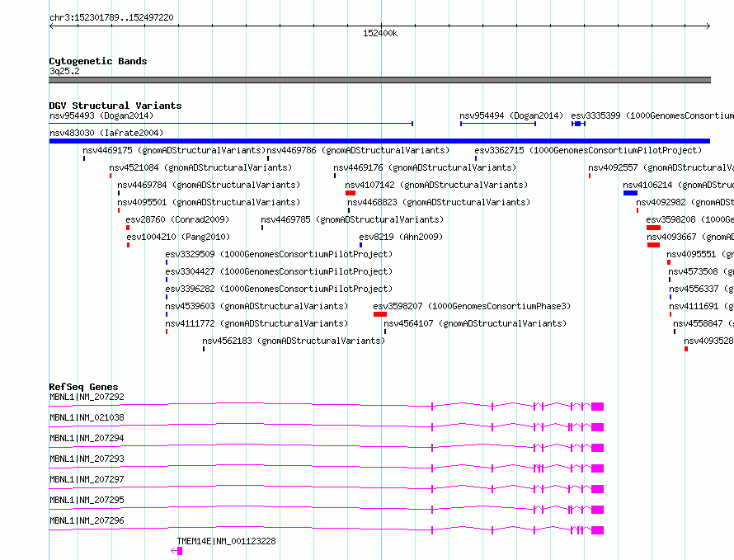Click the thick blue nsv483030 variant bar
Viewport: 734px width, 560px height.
click(x=379, y=141)
